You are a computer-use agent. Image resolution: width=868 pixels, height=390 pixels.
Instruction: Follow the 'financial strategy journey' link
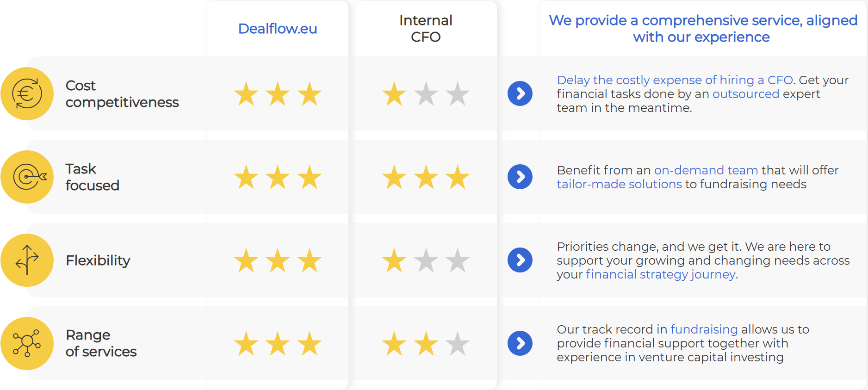661,274
